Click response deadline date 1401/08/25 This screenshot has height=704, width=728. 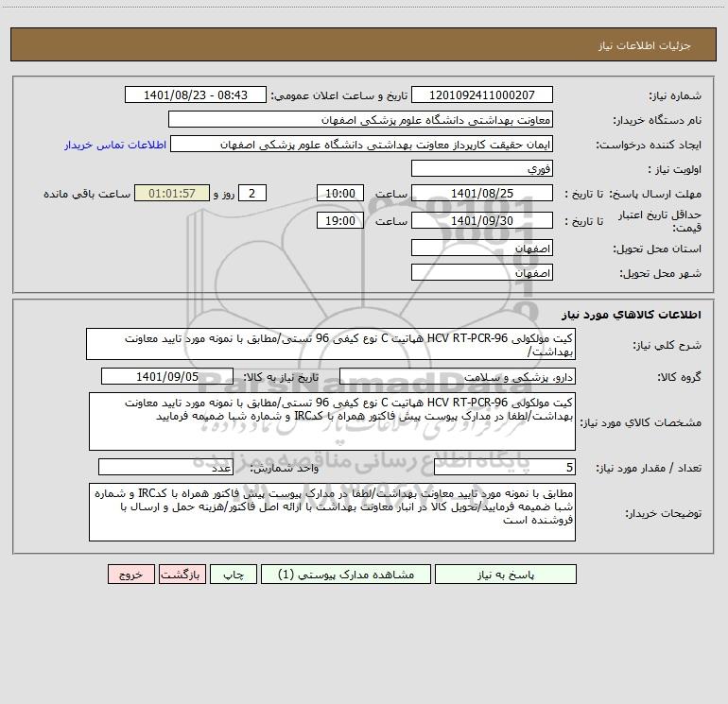(482, 193)
